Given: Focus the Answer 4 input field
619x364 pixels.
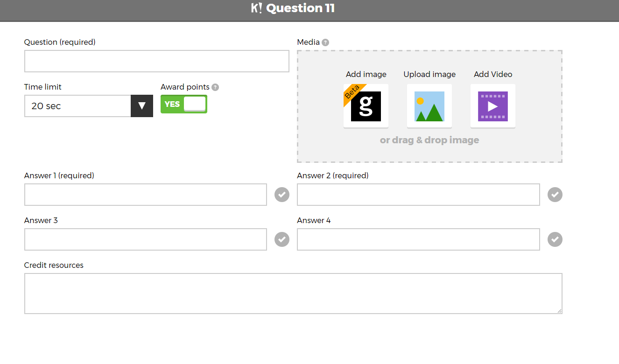Looking at the screenshot, I should coord(418,239).
